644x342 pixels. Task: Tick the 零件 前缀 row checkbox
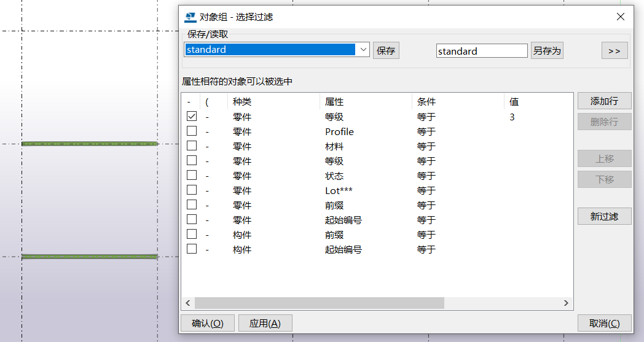coord(191,205)
